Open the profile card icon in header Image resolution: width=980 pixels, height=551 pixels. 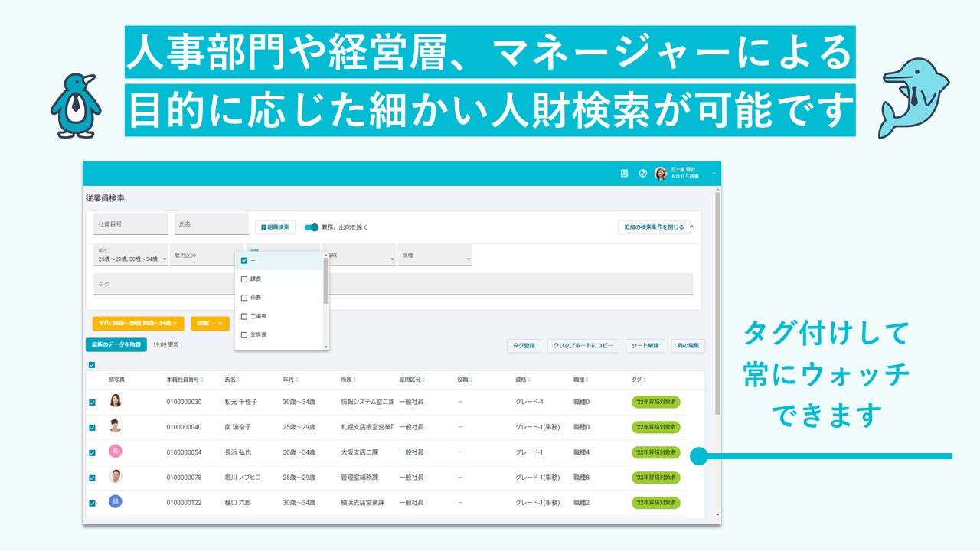624,174
